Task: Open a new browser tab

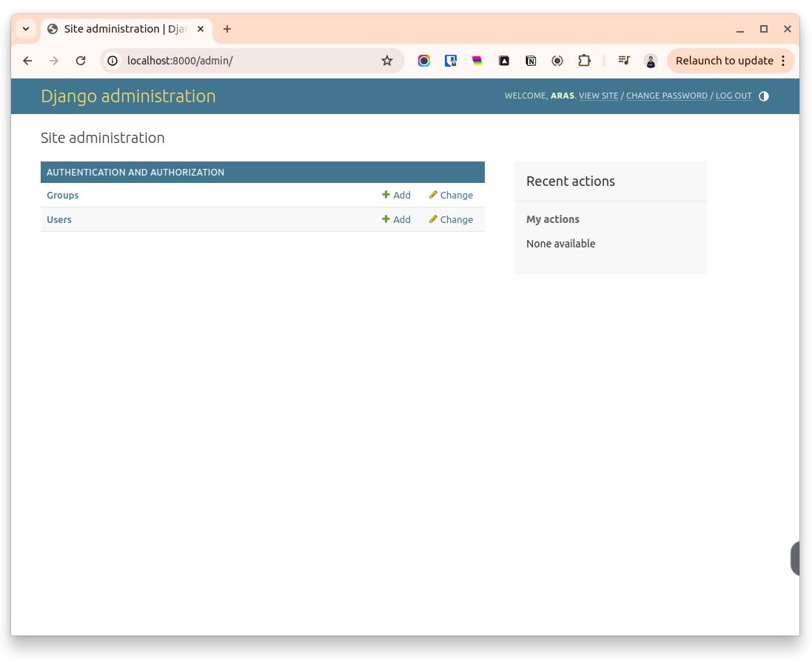Action: pos(227,29)
